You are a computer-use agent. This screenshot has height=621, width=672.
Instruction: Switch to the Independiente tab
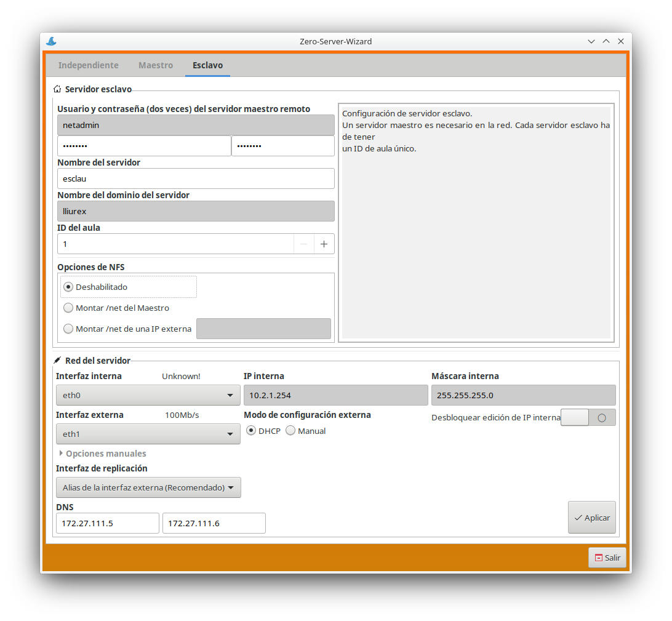(x=88, y=65)
